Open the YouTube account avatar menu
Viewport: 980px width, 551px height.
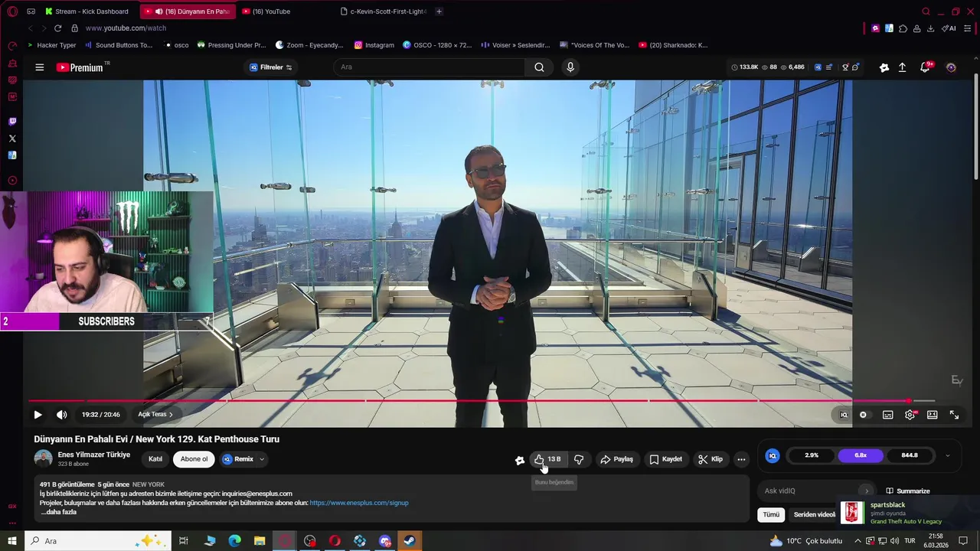click(x=951, y=67)
